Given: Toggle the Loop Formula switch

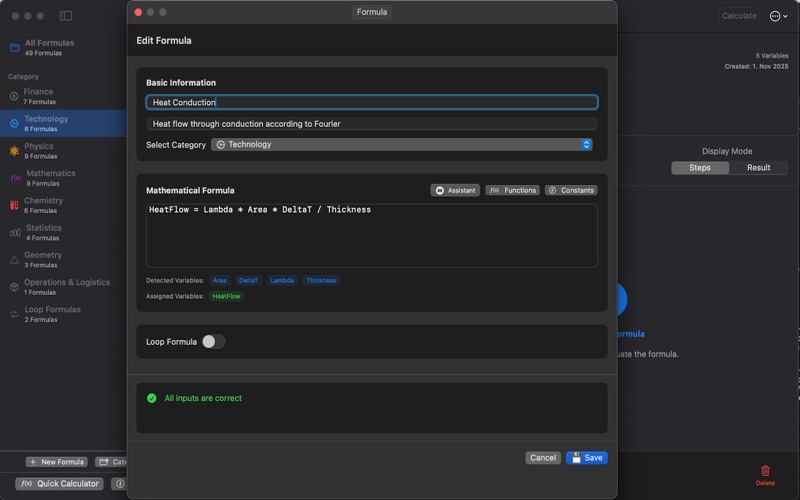Looking at the screenshot, I should coord(213,342).
